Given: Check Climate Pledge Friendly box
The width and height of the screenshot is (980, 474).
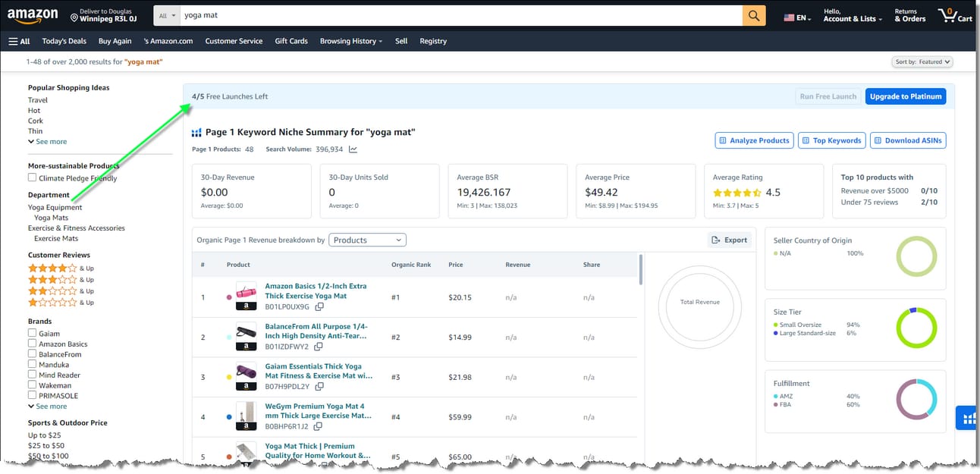Looking at the screenshot, I should [x=32, y=177].
